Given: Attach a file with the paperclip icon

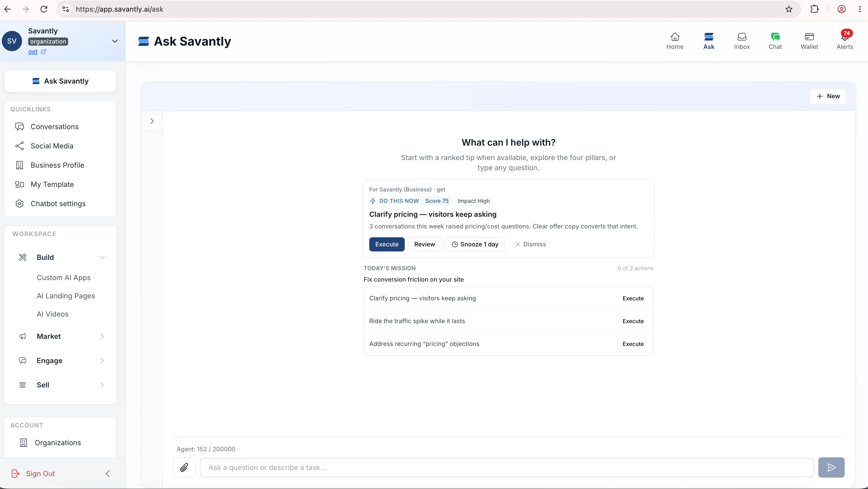Looking at the screenshot, I should click(184, 467).
